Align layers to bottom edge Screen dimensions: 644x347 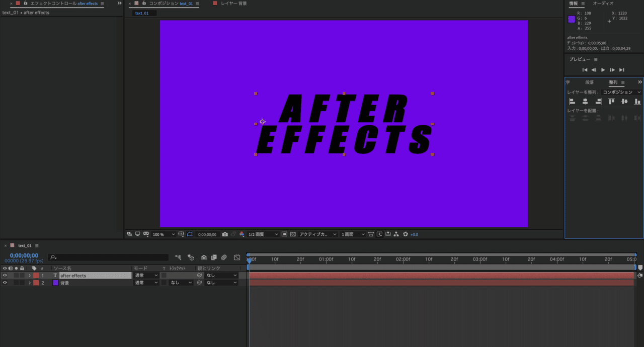tap(637, 102)
